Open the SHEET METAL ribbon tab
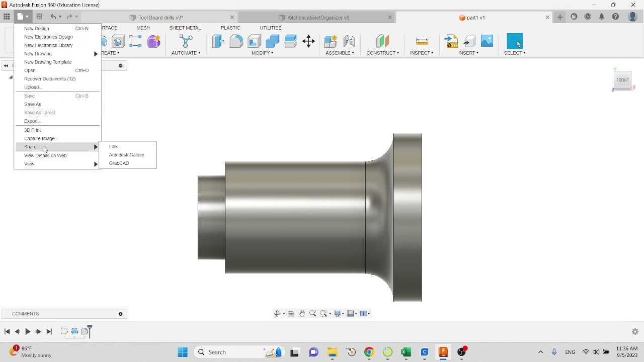This screenshot has width=644, height=362. pos(185,28)
